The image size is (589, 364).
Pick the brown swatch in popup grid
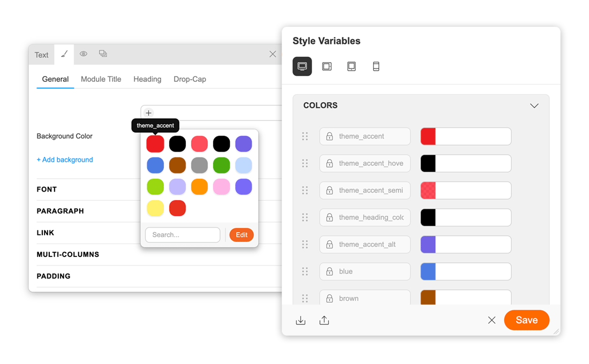point(177,165)
